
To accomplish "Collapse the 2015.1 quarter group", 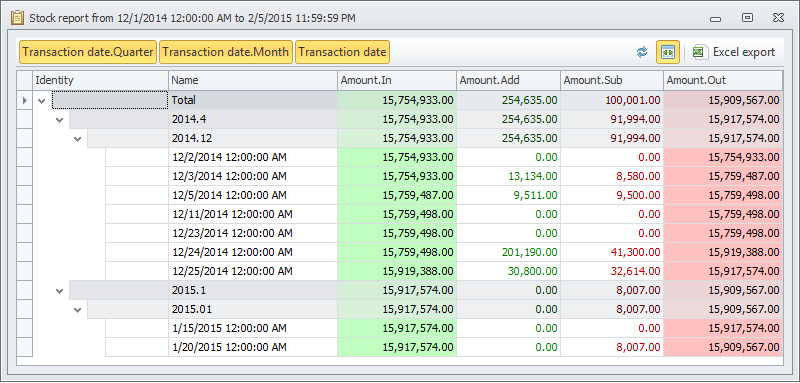I will pos(60,291).
